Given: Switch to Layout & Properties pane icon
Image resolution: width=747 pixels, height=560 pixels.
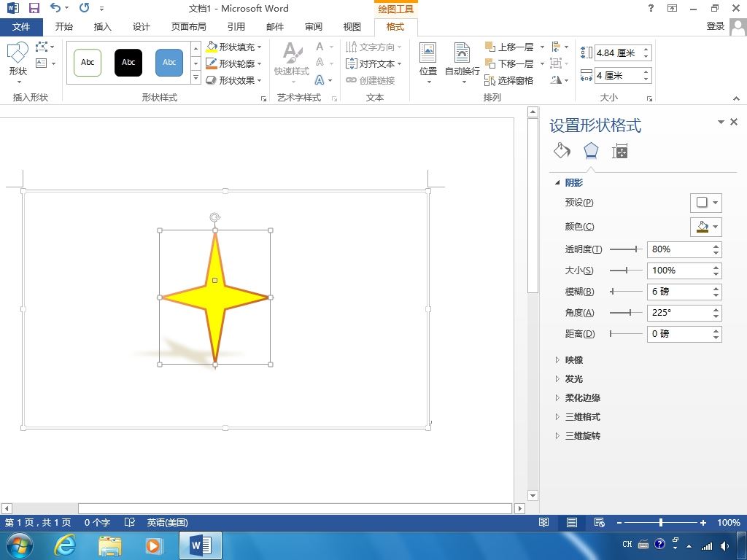Looking at the screenshot, I should tap(620, 151).
